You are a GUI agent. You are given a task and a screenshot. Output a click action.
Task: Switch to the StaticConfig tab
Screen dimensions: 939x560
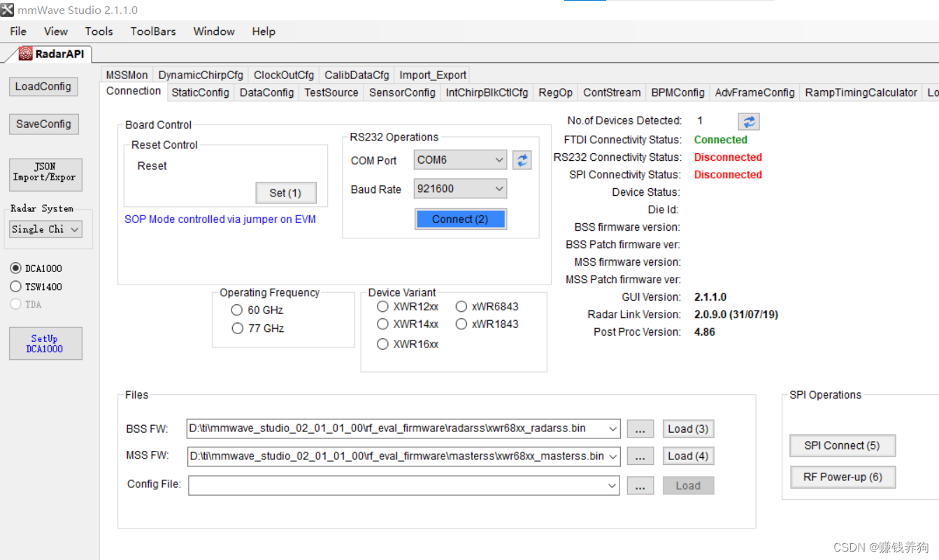click(x=200, y=92)
